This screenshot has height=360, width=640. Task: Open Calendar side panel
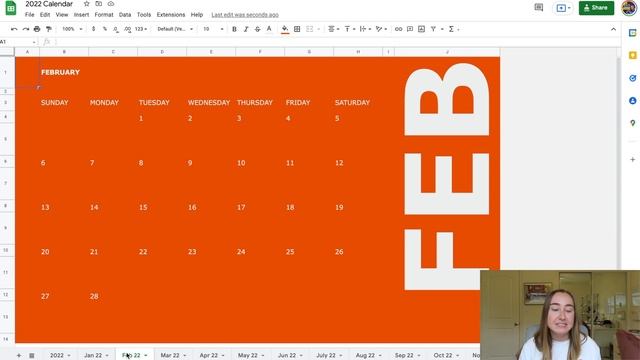point(632,33)
